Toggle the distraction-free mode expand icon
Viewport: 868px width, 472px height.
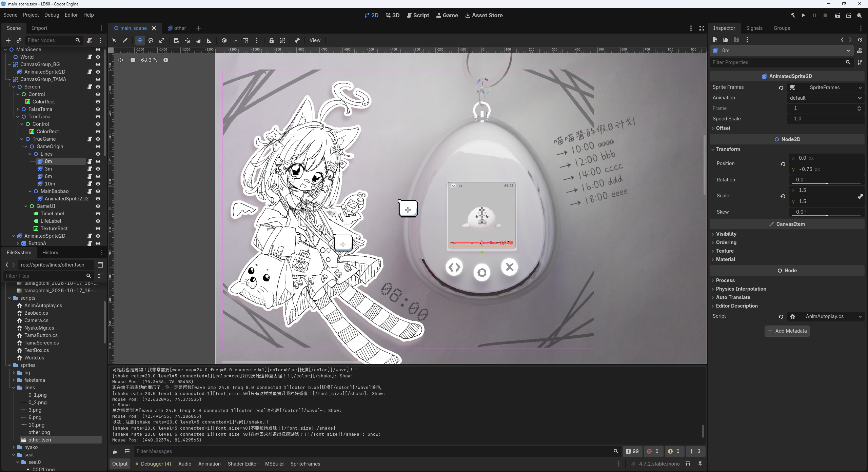click(x=702, y=28)
